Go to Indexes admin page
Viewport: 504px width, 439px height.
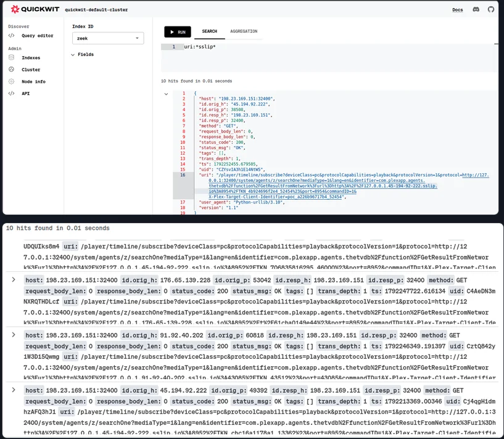(31, 58)
